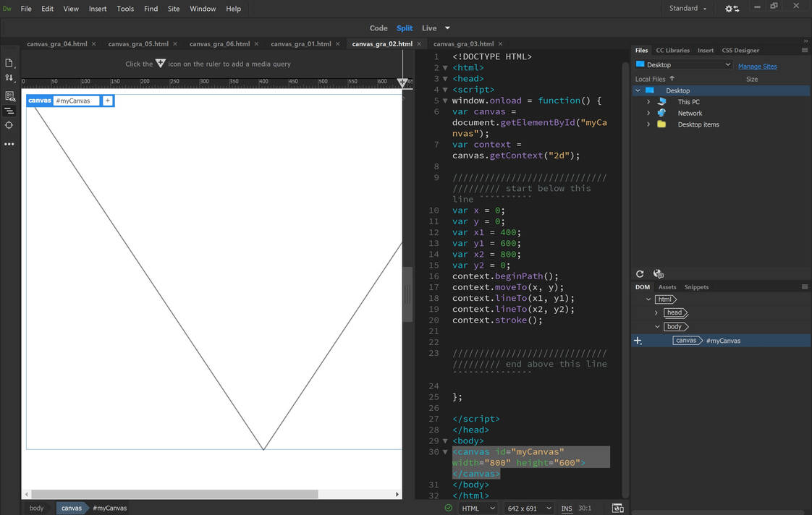Click the Refresh icon in Files panel
812x515 pixels.
point(640,274)
